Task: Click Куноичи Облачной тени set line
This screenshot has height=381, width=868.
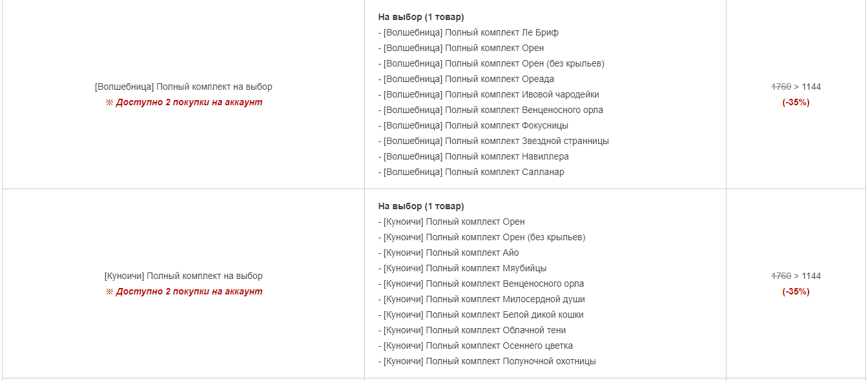Action: click(x=472, y=330)
